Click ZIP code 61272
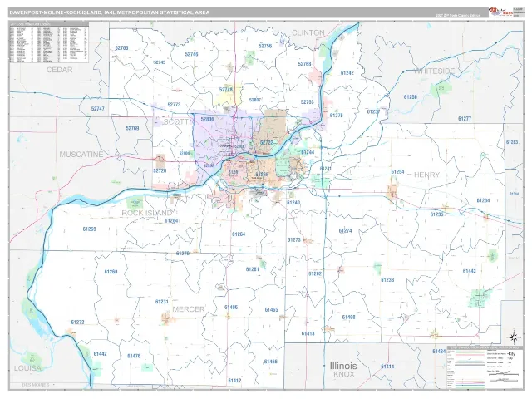 pyautogui.click(x=77, y=323)
